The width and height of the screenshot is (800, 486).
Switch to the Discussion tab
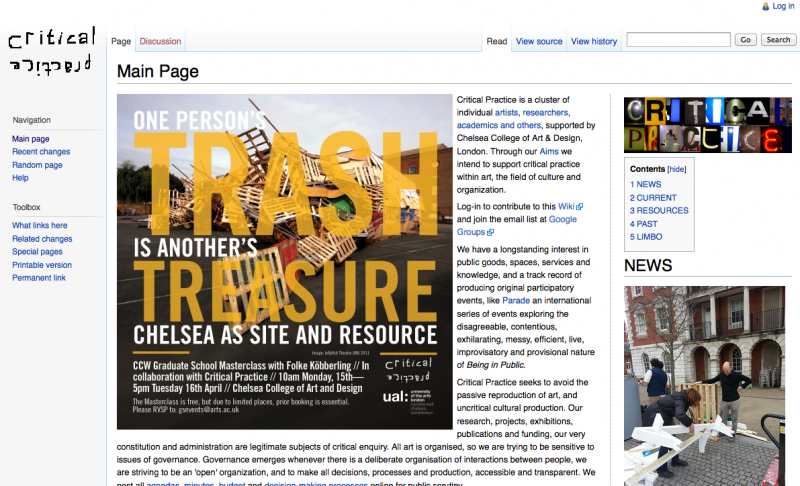tap(160, 41)
